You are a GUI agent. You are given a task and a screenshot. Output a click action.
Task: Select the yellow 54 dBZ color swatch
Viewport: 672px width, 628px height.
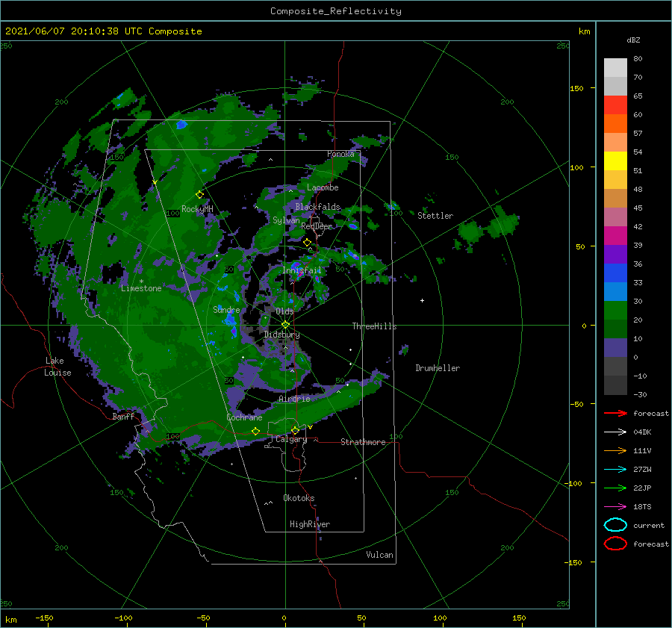coord(615,161)
